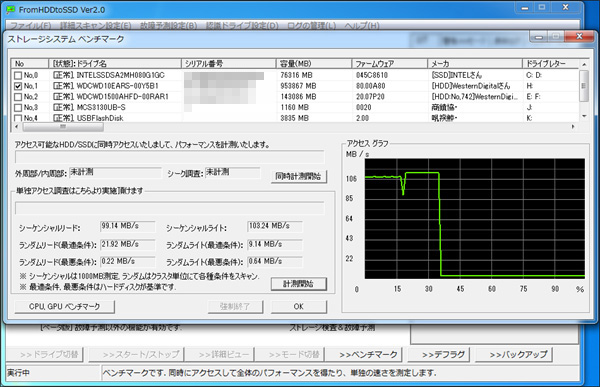Viewport: 600px width, 387px height.
Task: Open the ログの管理(L) menu
Action: coord(311,26)
